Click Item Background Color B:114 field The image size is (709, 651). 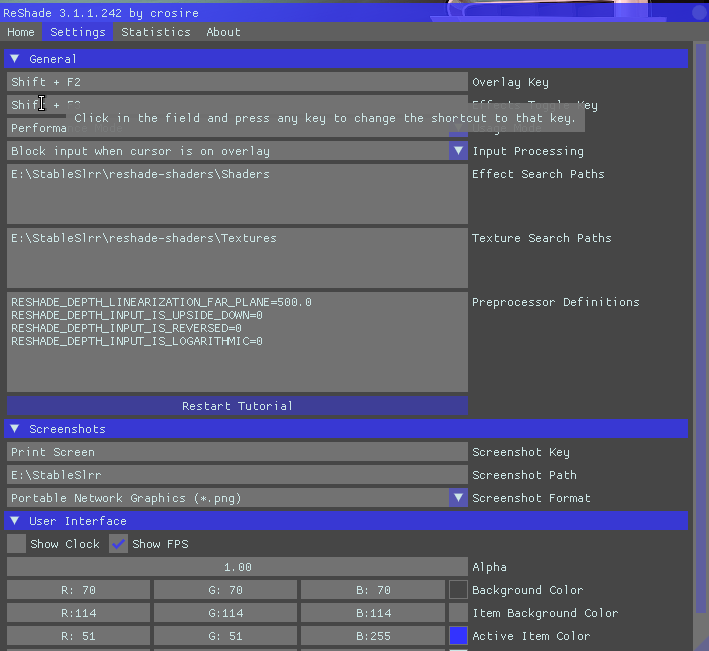point(373,613)
